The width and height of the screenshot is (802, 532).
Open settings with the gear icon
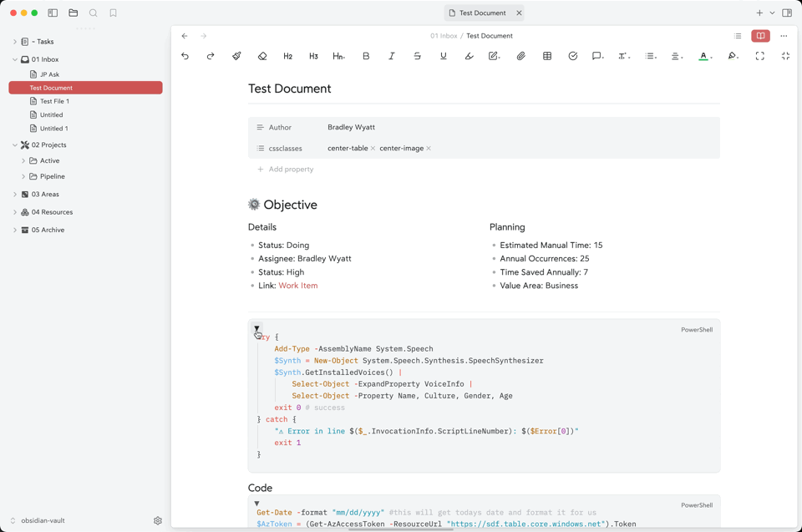coord(158,521)
